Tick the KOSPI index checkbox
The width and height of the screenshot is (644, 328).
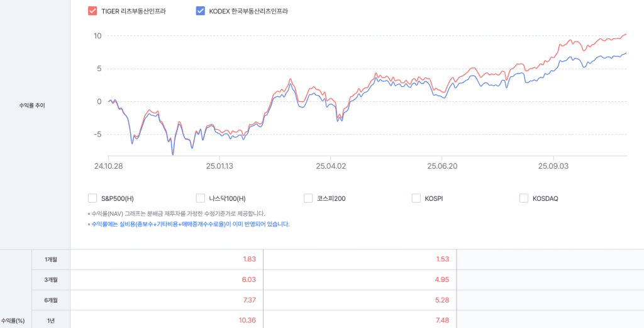click(x=416, y=198)
